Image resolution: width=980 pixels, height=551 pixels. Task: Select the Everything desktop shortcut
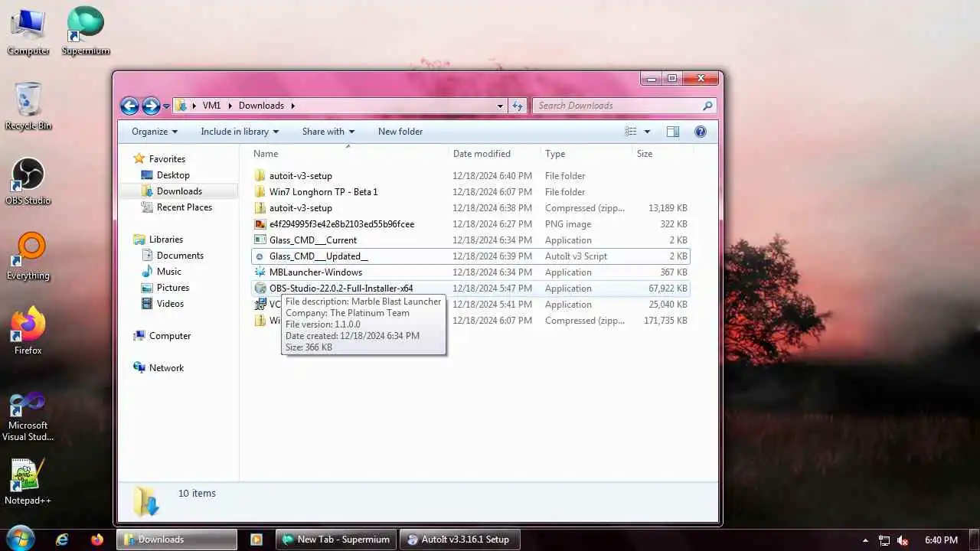(x=28, y=256)
